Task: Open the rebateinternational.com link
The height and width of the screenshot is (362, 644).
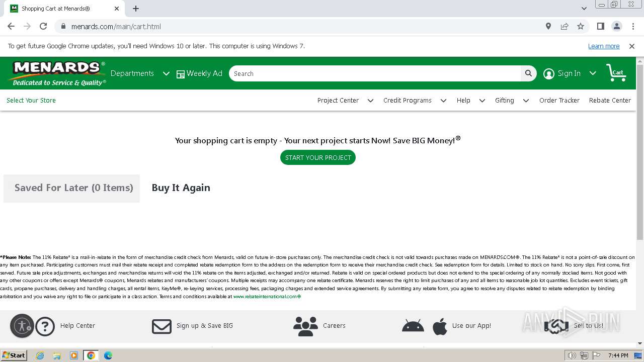Action: tap(267, 297)
